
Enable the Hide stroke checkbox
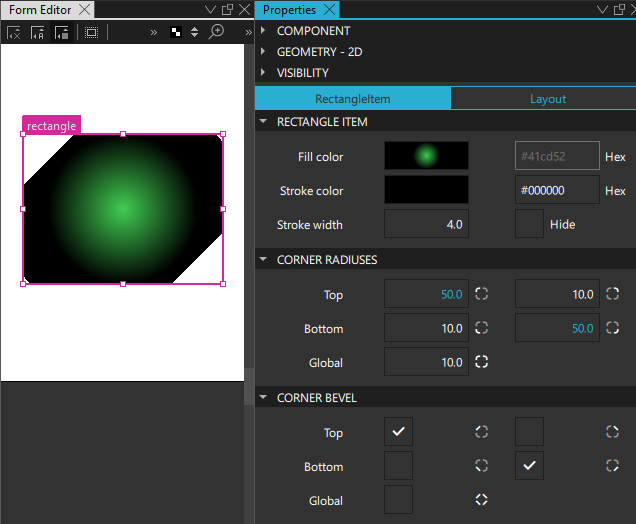tap(529, 224)
